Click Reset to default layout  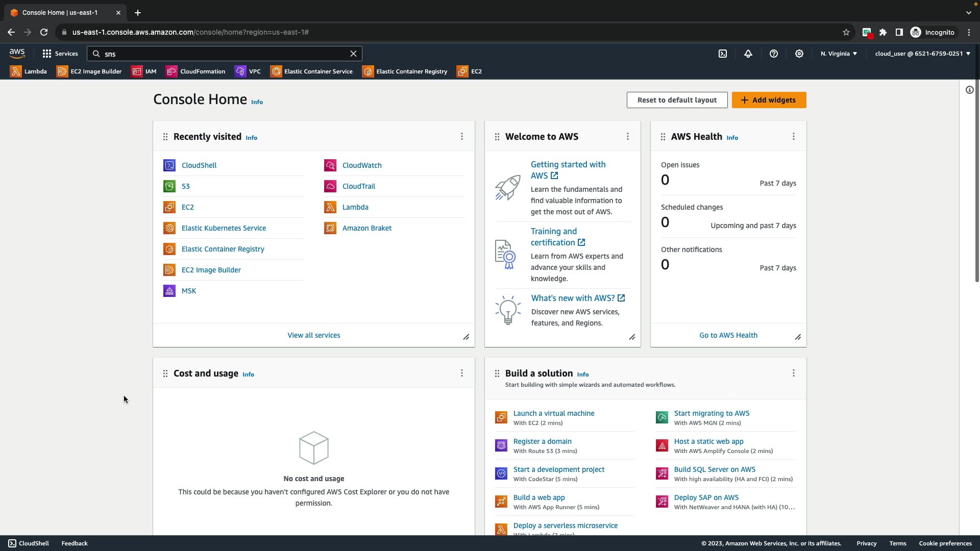[677, 100]
